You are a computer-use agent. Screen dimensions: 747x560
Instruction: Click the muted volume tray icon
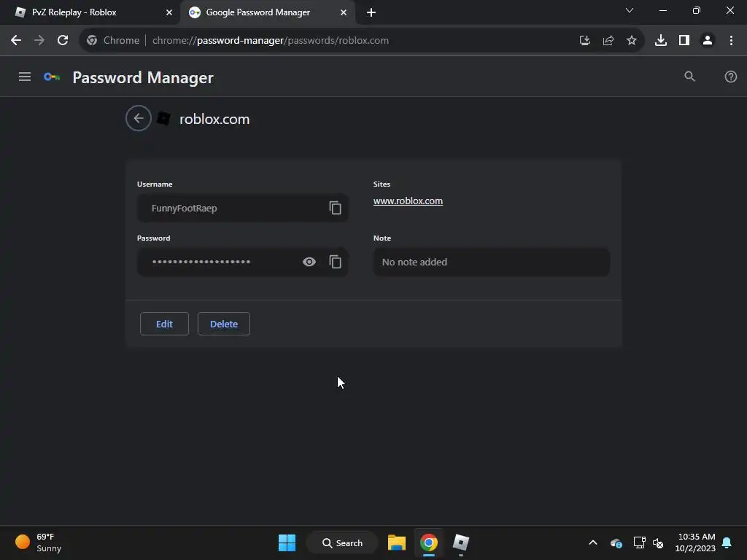point(658,542)
